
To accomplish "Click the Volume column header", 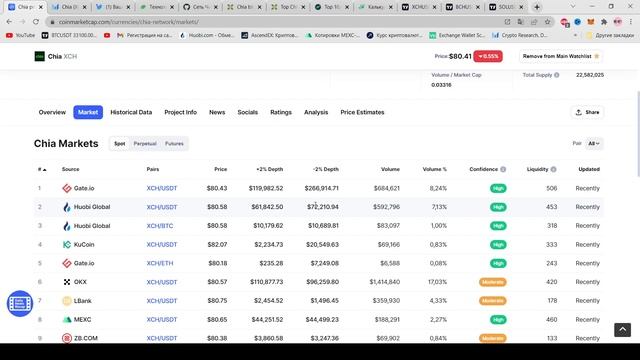I will point(390,169).
